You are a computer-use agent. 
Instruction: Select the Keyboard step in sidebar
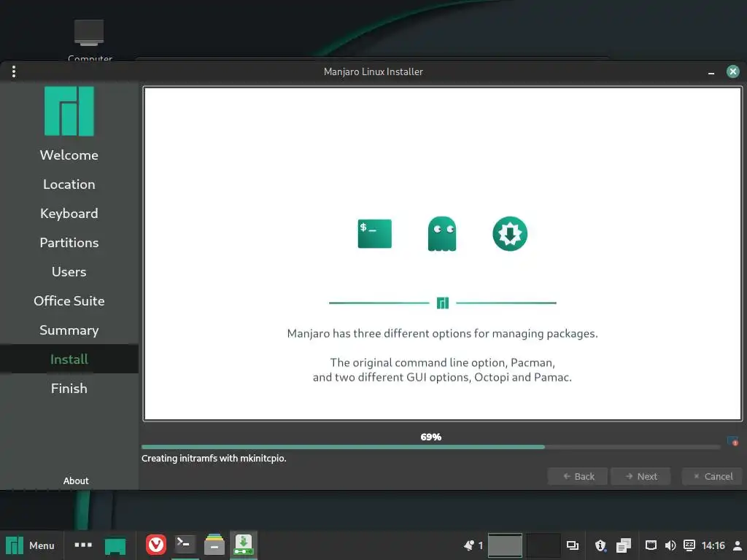pos(69,214)
